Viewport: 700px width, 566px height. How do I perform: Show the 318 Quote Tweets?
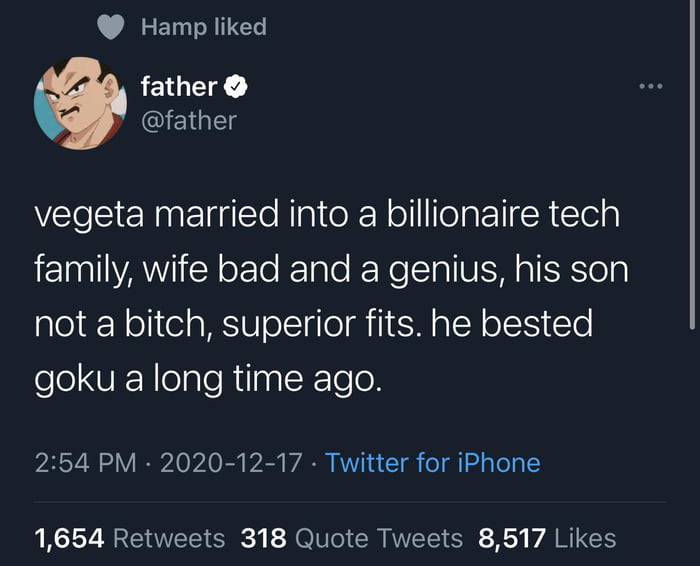tap(352, 539)
